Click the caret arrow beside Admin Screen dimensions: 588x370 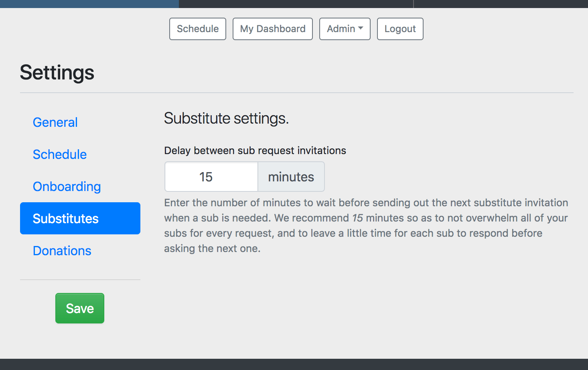tap(361, 28)
